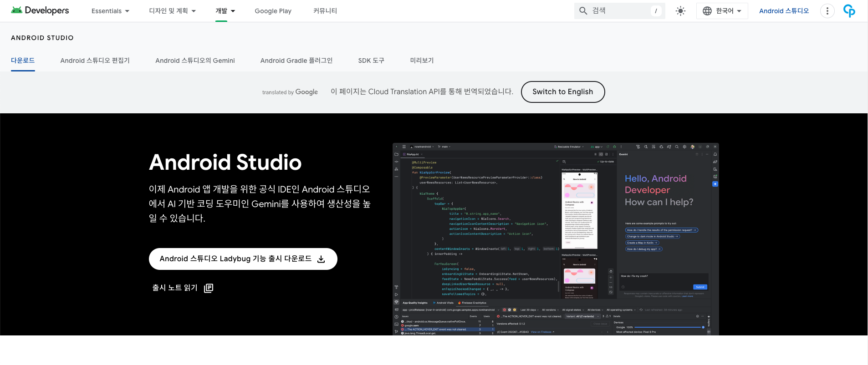Select the 다운로드 tab

point(23,61)
